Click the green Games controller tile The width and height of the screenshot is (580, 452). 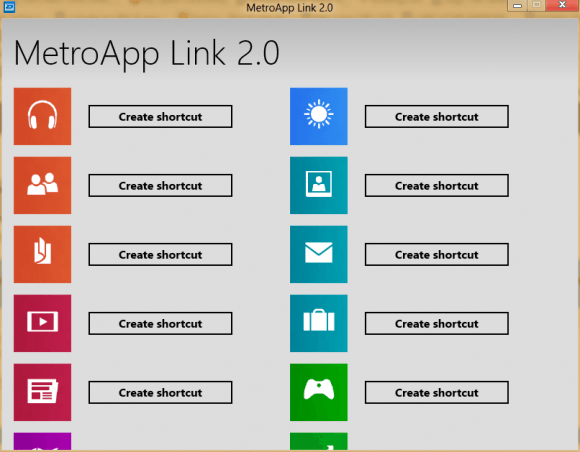click(318, 392)
